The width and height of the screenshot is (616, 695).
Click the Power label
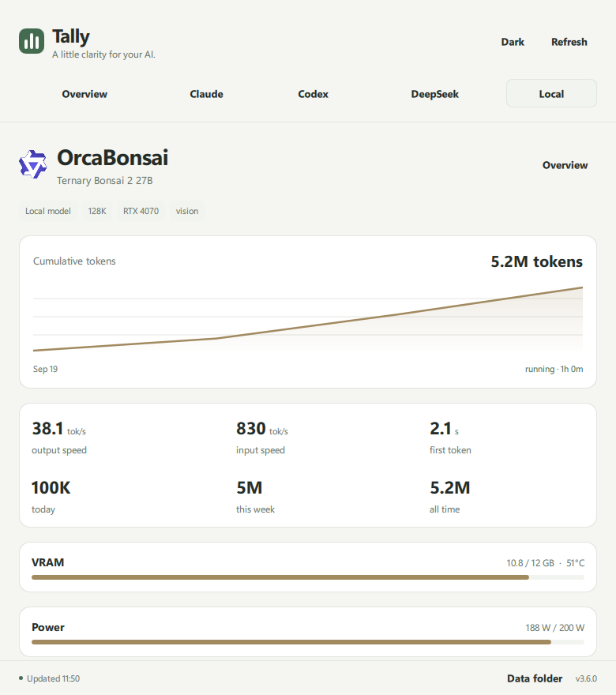[x=48, y=627]
